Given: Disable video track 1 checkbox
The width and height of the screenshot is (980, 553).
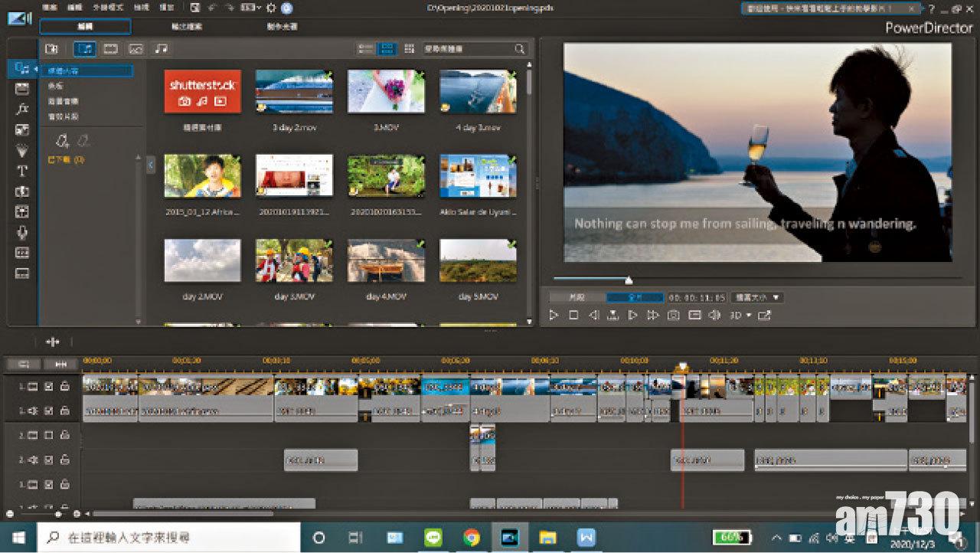Looking at the screenshot, I should [48, 387].
